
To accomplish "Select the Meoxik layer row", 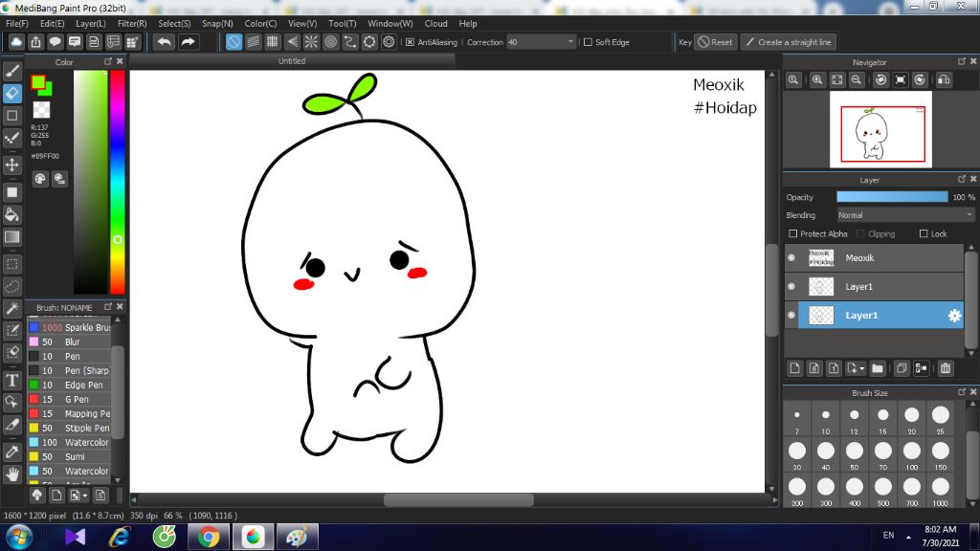I will click(875, 258).
